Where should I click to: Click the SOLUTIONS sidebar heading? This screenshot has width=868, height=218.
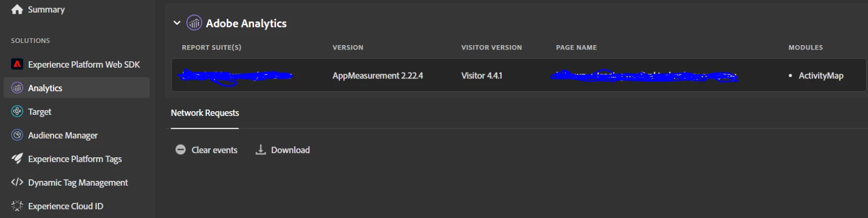31,40
